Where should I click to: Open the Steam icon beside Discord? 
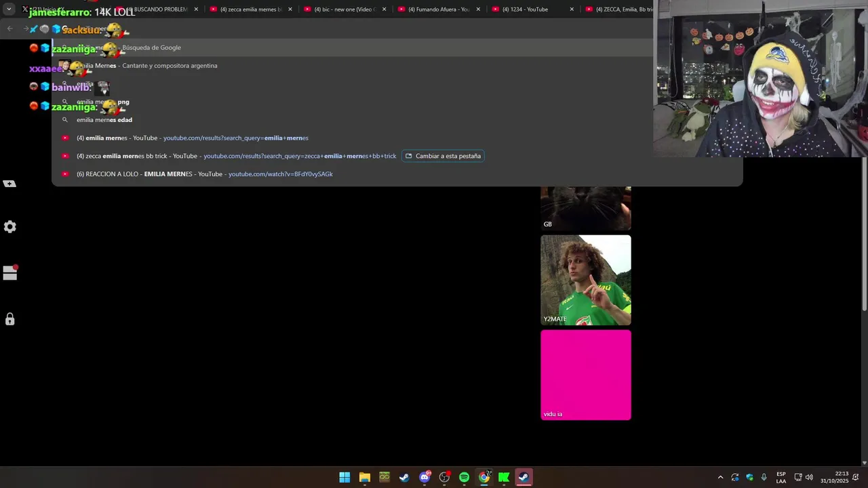[x=404, y=477]
